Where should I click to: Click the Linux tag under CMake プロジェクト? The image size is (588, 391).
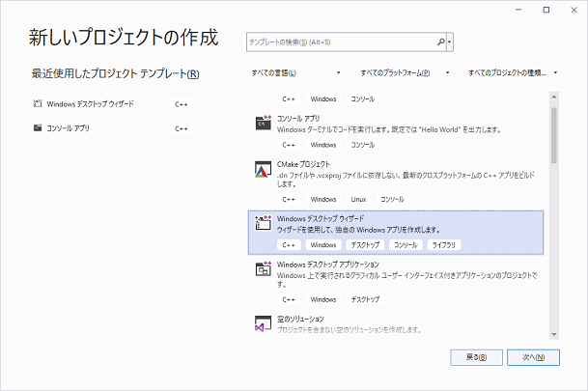click(x=358, y=200)
